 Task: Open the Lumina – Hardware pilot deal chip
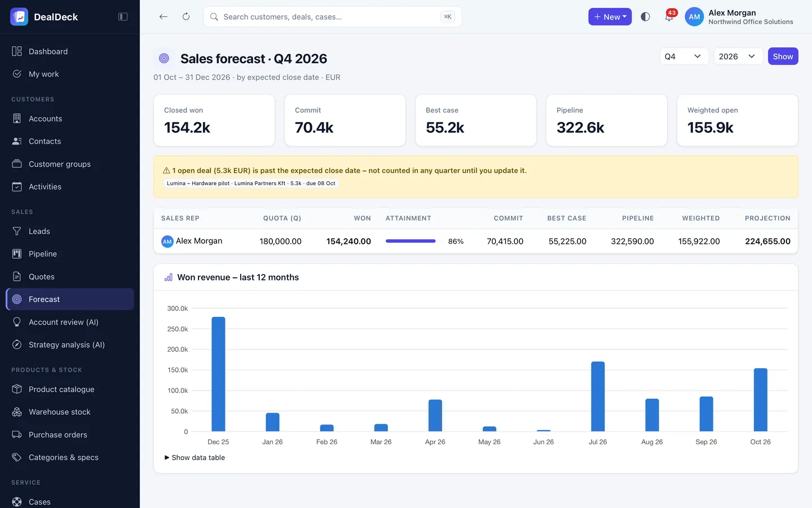[251, 183]
